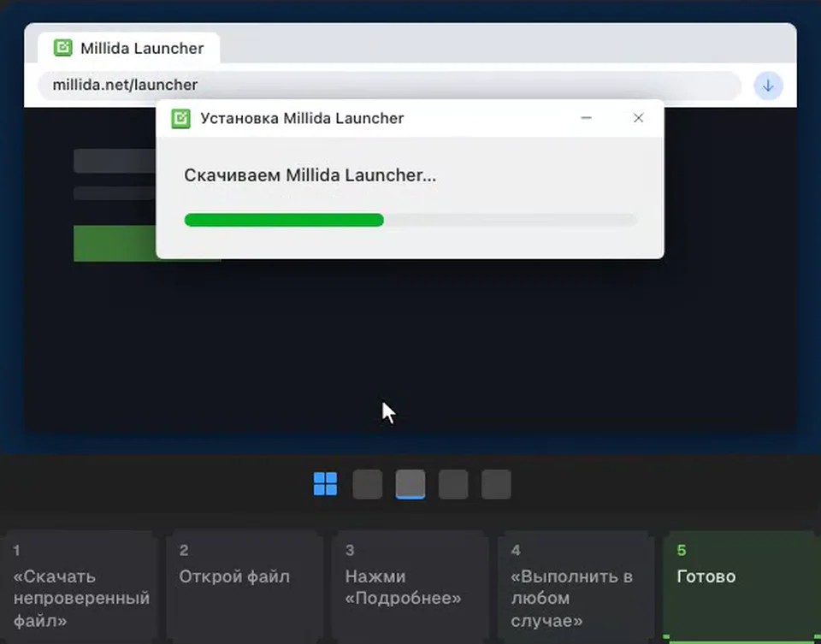The width and height of the screenshot is (821, 644).
Task: Go to step 3 Нажми «Подробнее»
Action: pos(410,588)
